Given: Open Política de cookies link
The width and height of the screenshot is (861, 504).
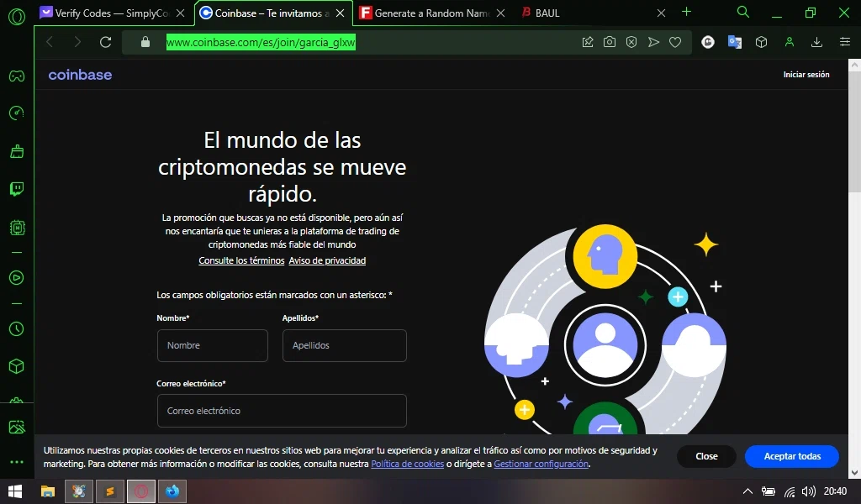Looking at the screenshot, I should point(408,464).
